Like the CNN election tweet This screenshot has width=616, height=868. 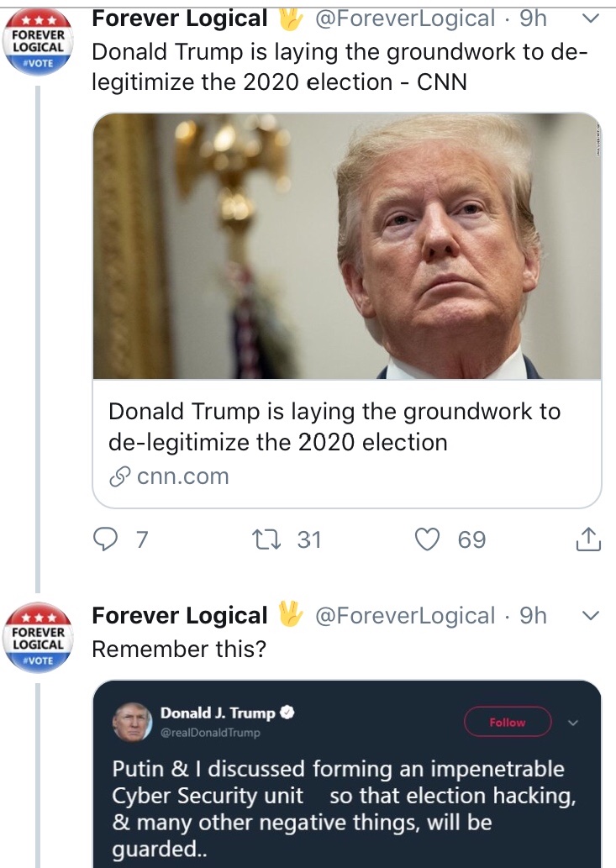[x=429, y=539]
